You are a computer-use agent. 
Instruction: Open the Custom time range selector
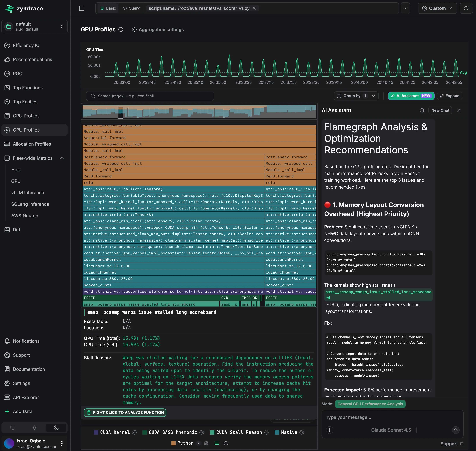click(x=437, y=8)
